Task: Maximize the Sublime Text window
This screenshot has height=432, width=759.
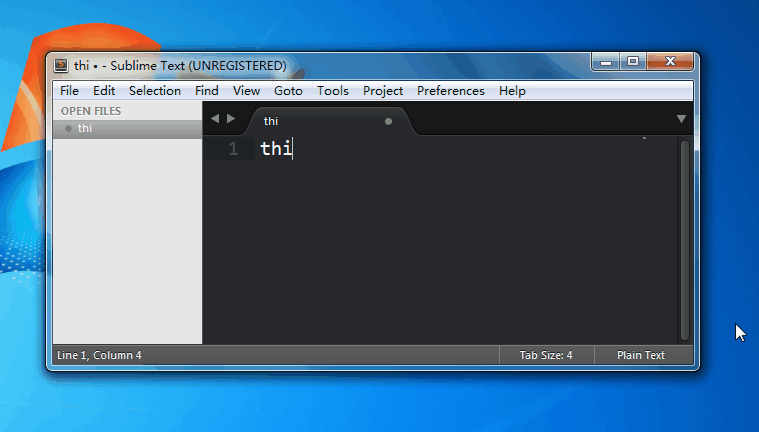Action: pyautogui.click(x=633, y=62)
